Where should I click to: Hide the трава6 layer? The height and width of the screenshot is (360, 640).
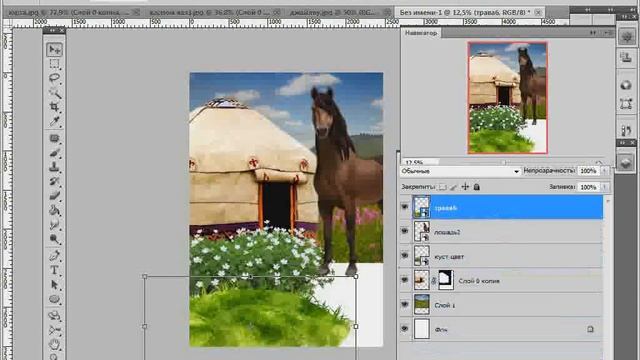404,207
